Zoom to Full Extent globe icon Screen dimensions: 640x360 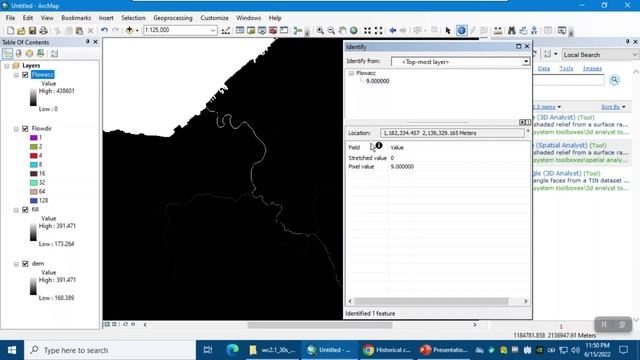point(353,31)
